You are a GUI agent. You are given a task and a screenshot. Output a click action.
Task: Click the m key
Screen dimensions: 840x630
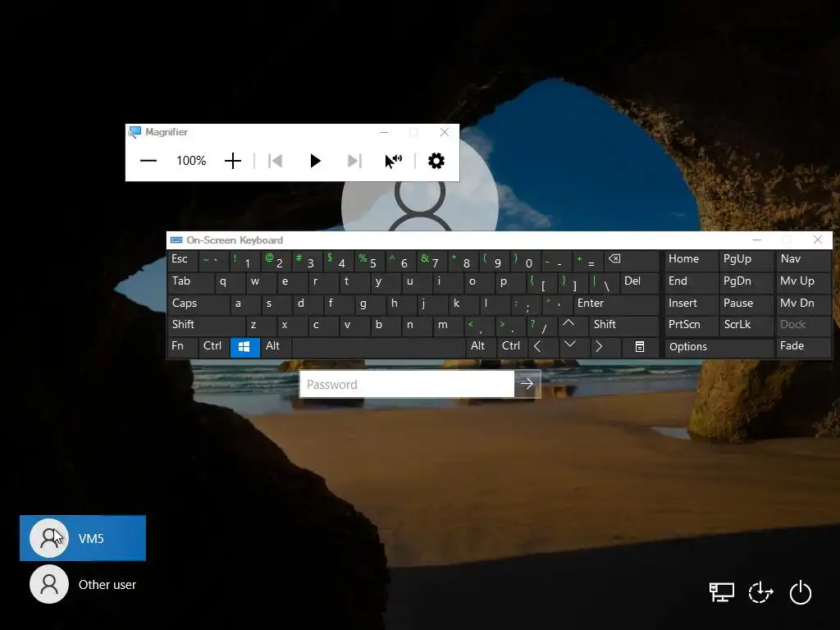tap(449, 325)
